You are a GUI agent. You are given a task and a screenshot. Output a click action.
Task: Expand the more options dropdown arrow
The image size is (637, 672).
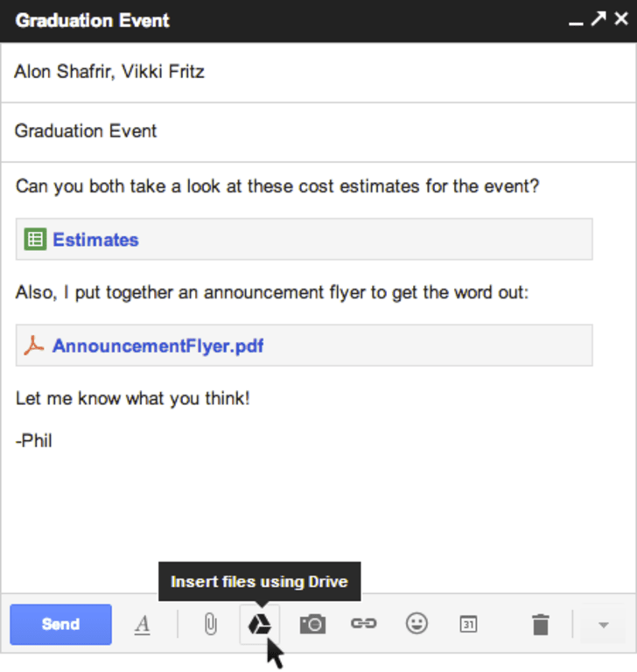point(603,625)
